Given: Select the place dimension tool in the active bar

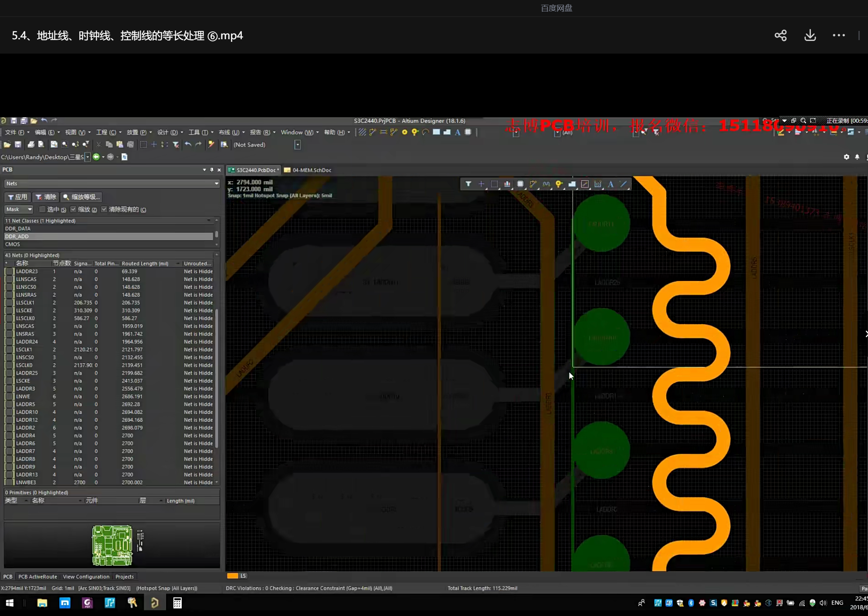Looking at the screenshot, I should pos(598,184).
